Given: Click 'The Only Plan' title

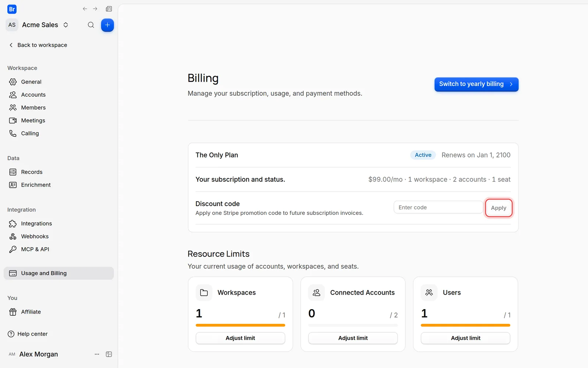Looking at the screenshot, I should [217, 155].
